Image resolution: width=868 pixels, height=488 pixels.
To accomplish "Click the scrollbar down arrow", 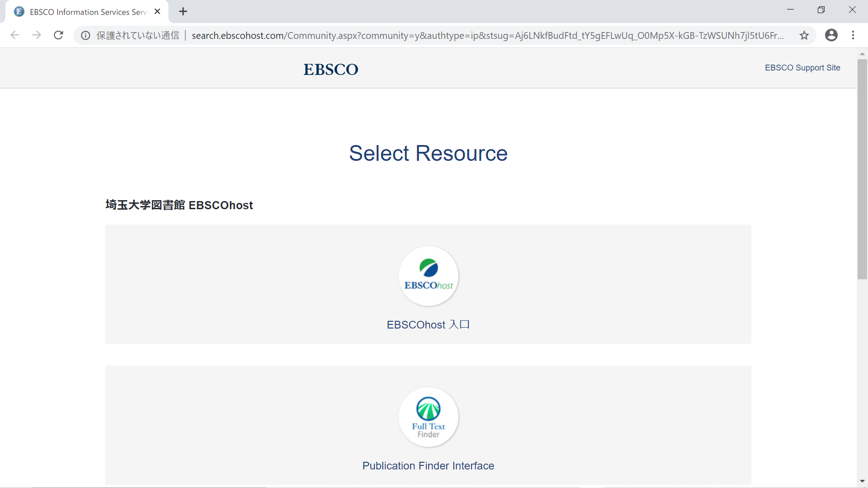I will tap(862, 482).
